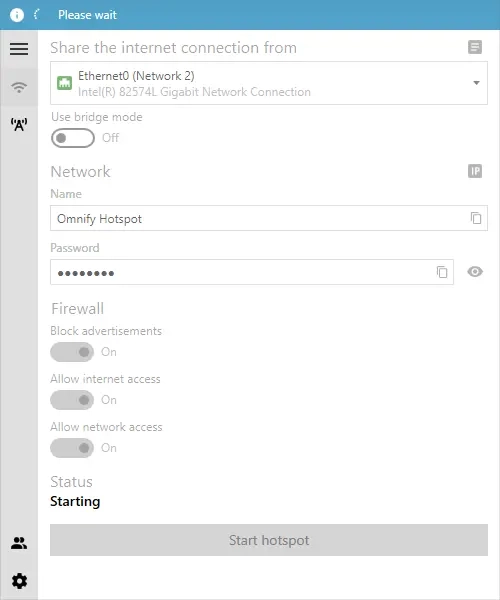
Task: Open the connected clients people icon
Action: 19,543
